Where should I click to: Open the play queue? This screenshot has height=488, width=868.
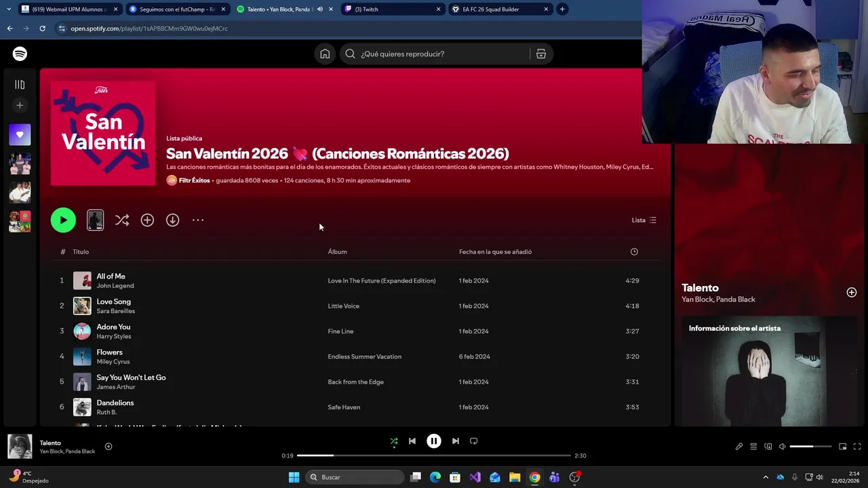(x=753, y=447)
